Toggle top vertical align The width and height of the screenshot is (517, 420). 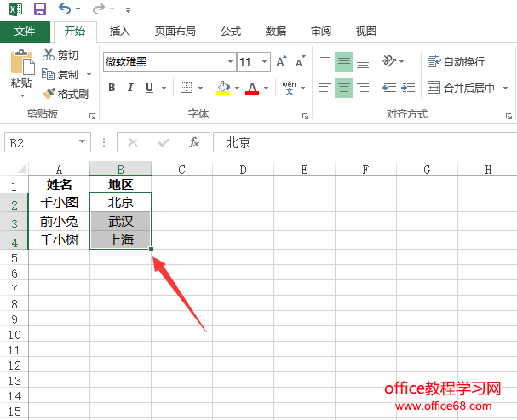(x=325, y=61)
